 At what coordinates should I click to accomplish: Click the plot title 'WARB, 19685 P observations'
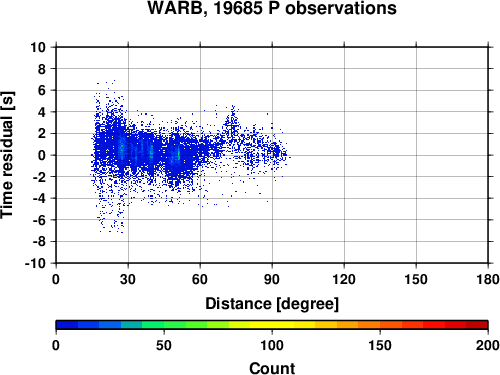pyautogui.click(x=272, y=8)
